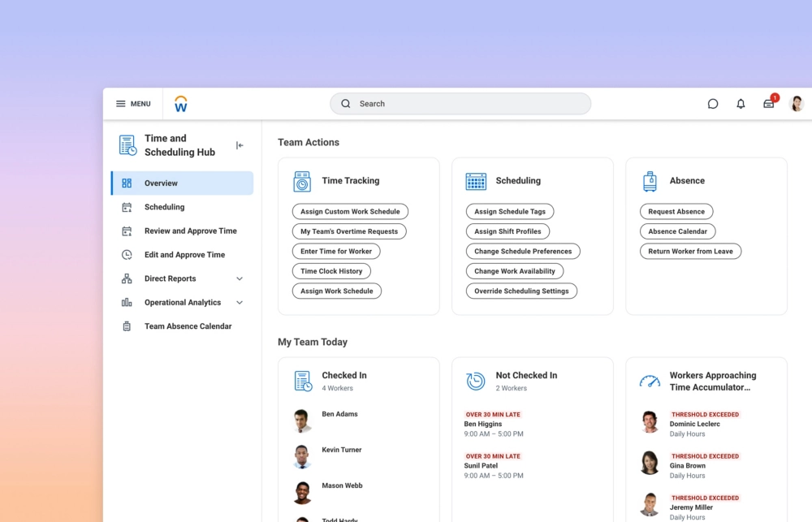Open the chat messages icon
Image resolution: width=812 pixels, height=522 pixels.
pyautogui.click(x=713, y=104)
